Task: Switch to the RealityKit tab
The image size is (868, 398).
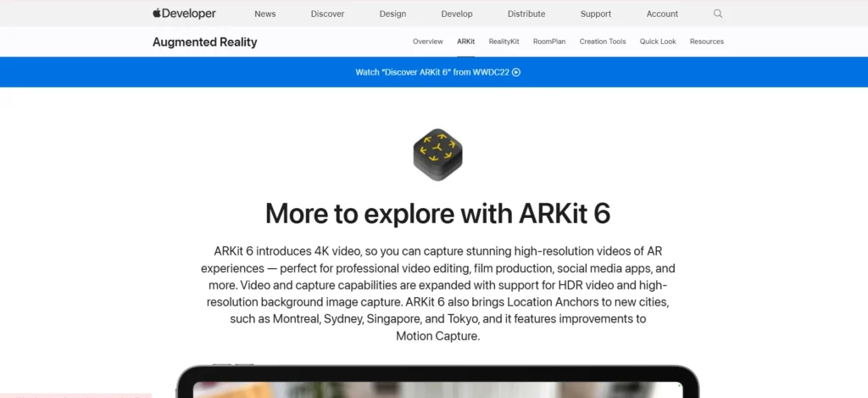Action: [504, 42]
